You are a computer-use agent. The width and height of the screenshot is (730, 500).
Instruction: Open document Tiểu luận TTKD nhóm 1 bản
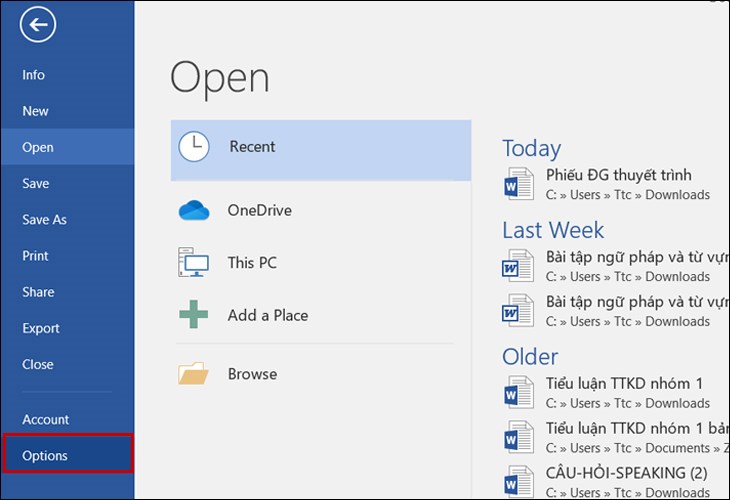[637, 428]
